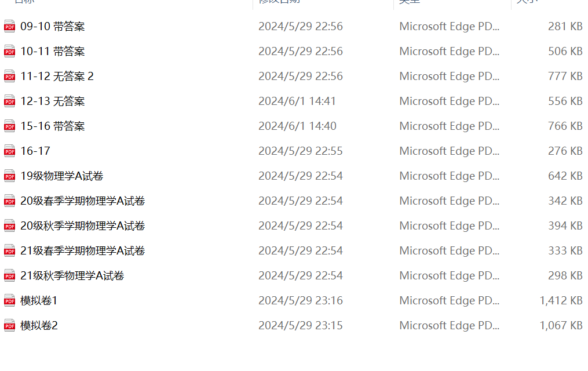588x371 pixels.
Task: Click the 1,412 KB size of 模拟卷1
Action: pos(561,300)
